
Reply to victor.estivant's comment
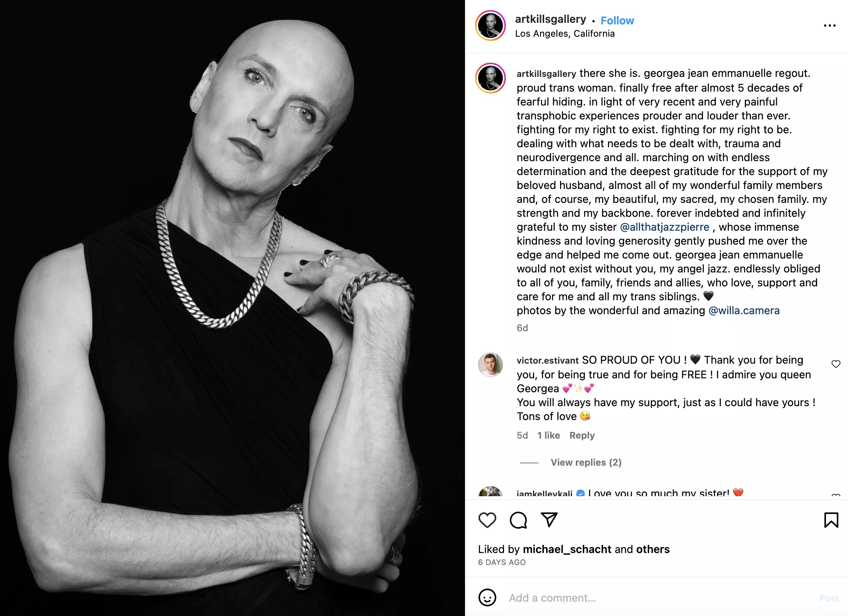point(582,436)
